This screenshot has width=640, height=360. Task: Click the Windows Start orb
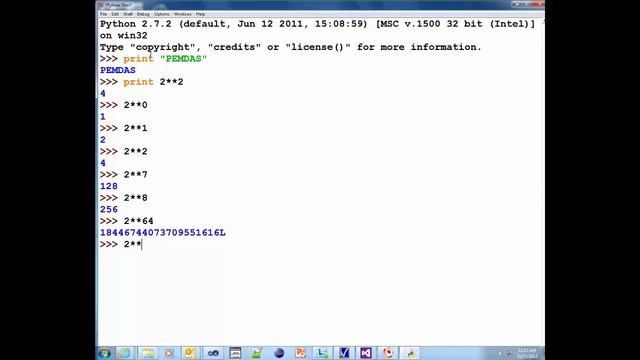click(104, 353)
